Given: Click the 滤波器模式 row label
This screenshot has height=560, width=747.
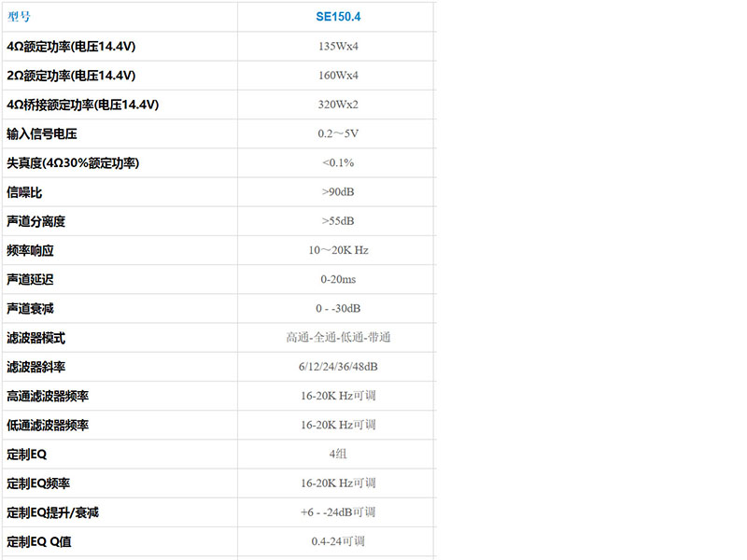Looking at the screenshot, I should 36,338.
